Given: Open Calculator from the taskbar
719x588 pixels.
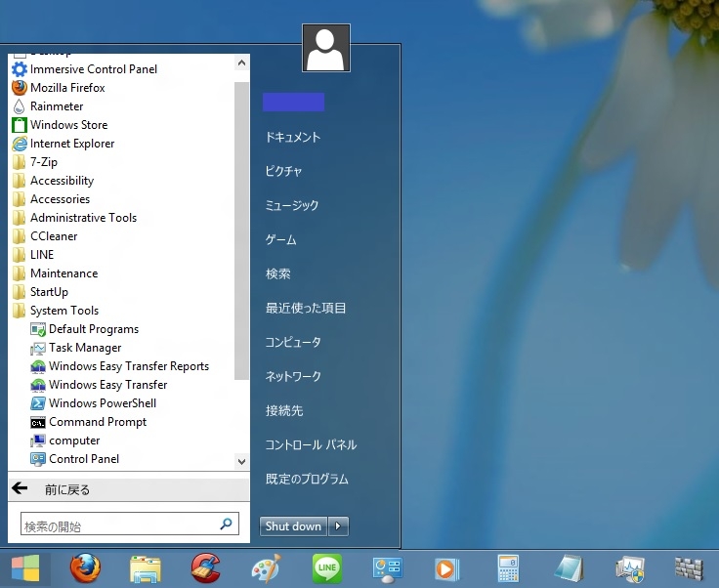Looking at the screenshot, I should (x=508, y=568).
